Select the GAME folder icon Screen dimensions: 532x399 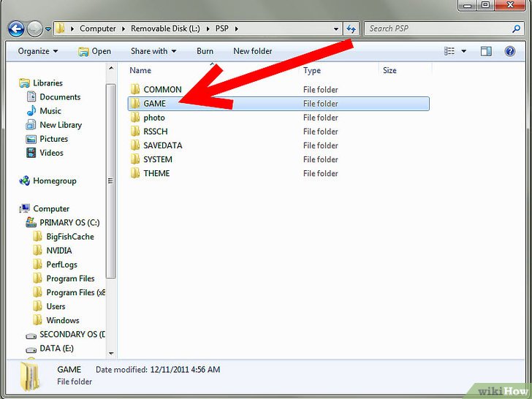pos(135,103)
